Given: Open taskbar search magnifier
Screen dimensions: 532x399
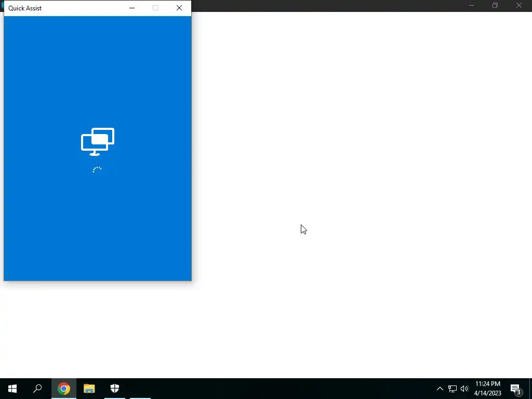Looking at the screenshot, I should pyautogui.click(x=37, y=389).
